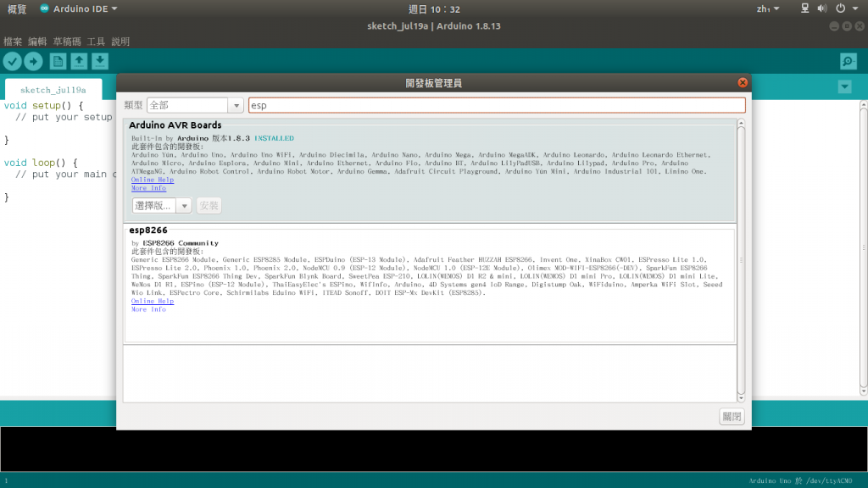This screenshot has width=868, height=488.
Task: Select the esp8266 package title
Action: point(148,230)
